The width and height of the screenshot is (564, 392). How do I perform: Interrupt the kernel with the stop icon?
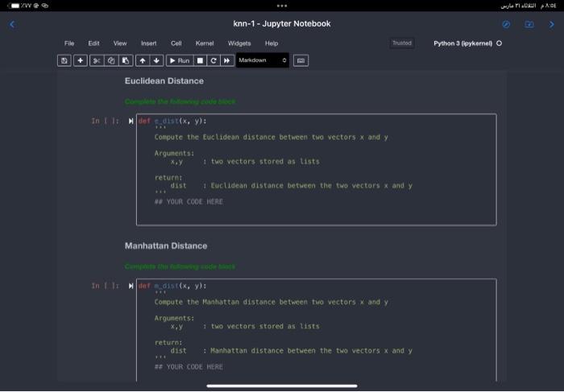pyautogui.click(x=201, y=60)
